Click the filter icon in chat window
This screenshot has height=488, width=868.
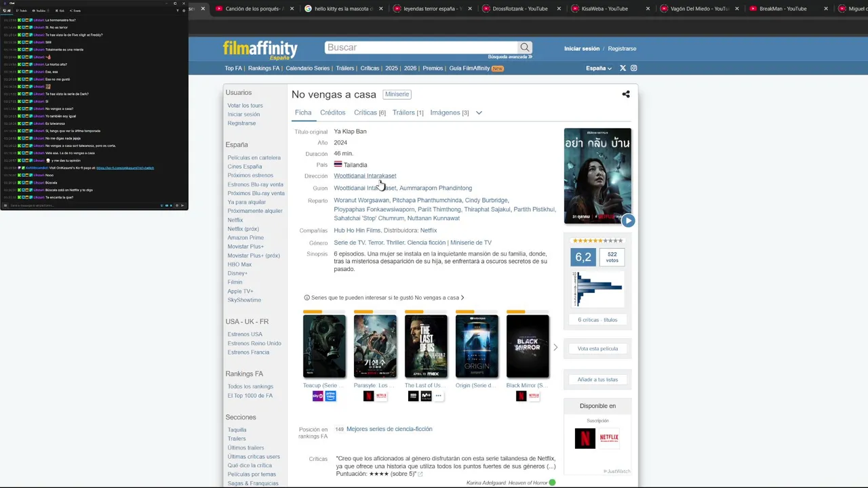point(178,10)
